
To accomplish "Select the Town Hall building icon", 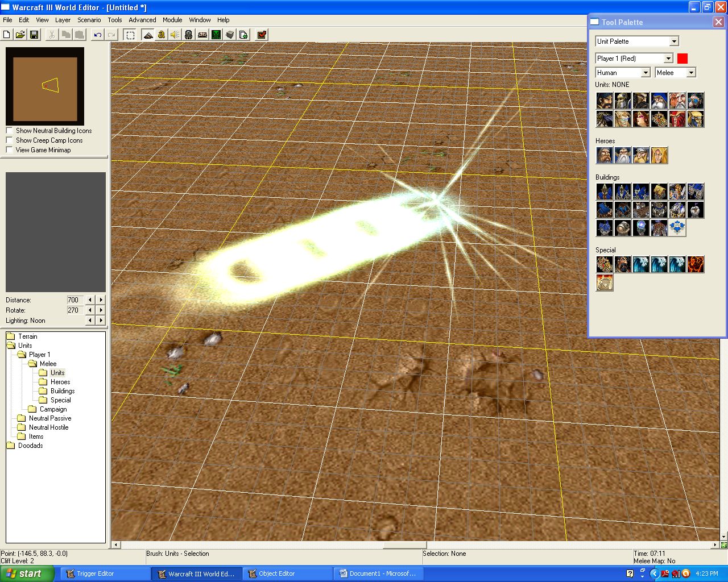I will (605, 192).
